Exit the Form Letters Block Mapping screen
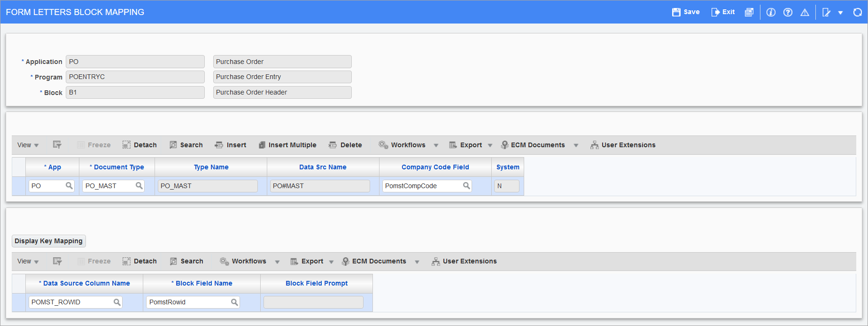 click(723, 12)
